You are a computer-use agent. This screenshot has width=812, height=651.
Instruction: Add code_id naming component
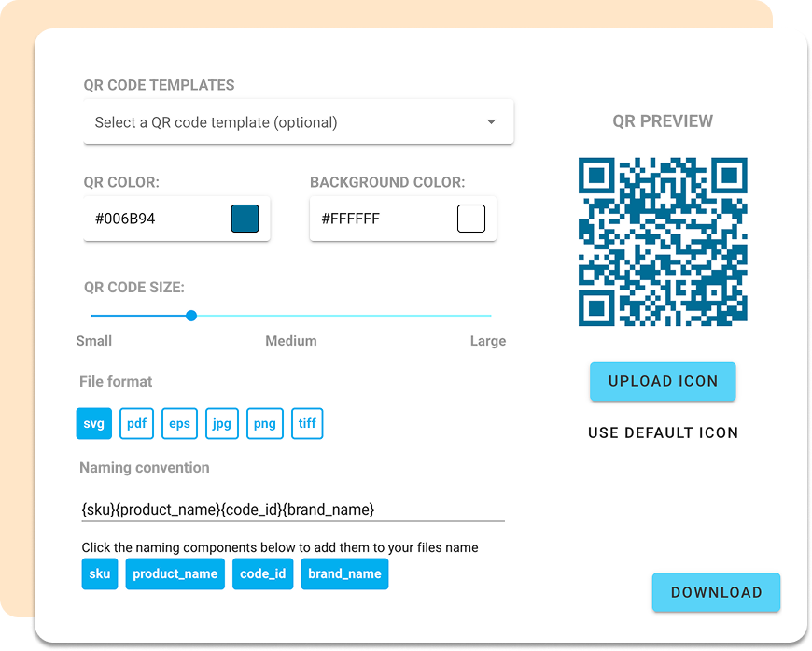[x=262, y=573]
